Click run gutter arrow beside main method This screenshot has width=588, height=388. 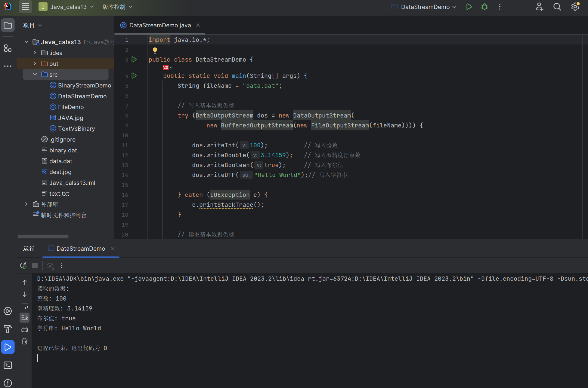(x=135, y=76)
